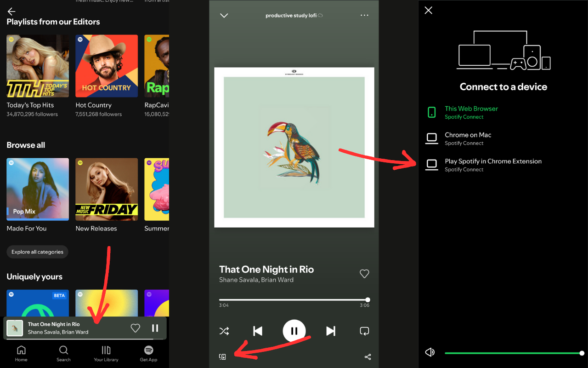Open the New Music Friday tile
The width and height of the screenshot is (588, 368).
tap(107, 190)
